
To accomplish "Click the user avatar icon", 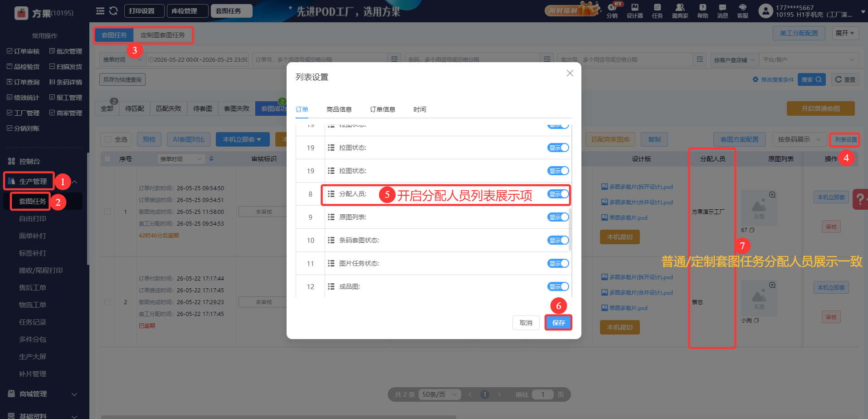I will click(x=766, y=11).
